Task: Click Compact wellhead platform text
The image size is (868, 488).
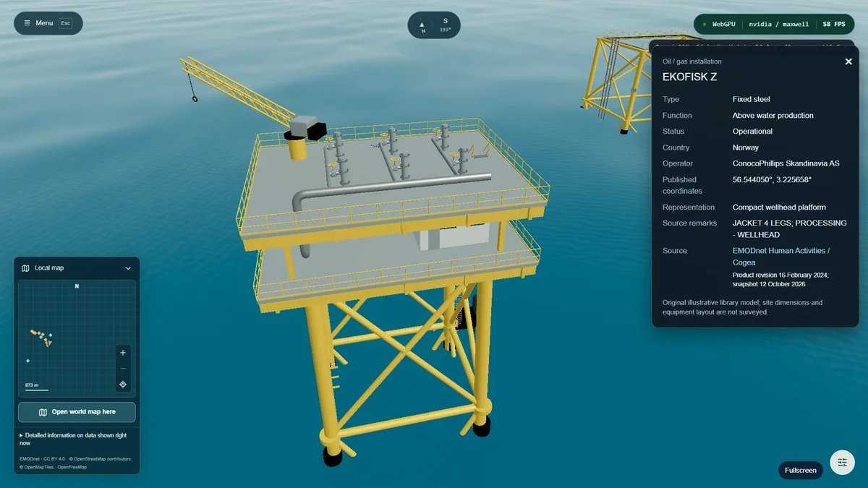Action: coord(779,207)
